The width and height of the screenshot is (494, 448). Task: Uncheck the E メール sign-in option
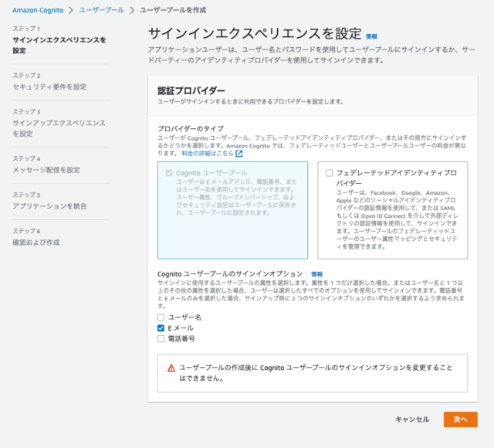pos(161,328)
